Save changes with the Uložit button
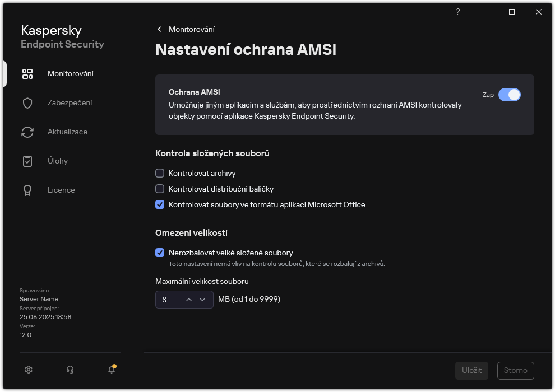This screenshot has width=555, height=392. point(471,370)
